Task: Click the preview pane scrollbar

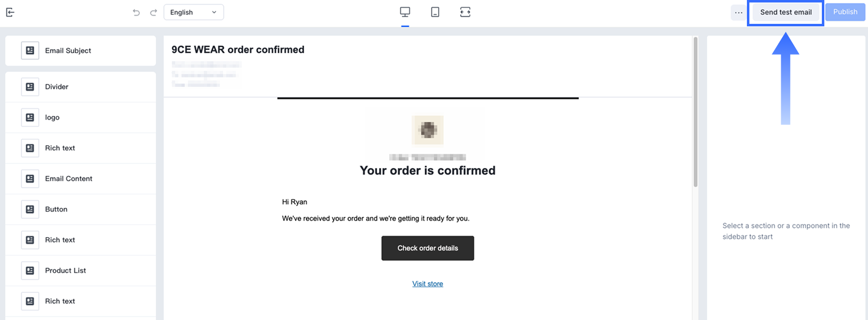Action: (x=695, y=112)
